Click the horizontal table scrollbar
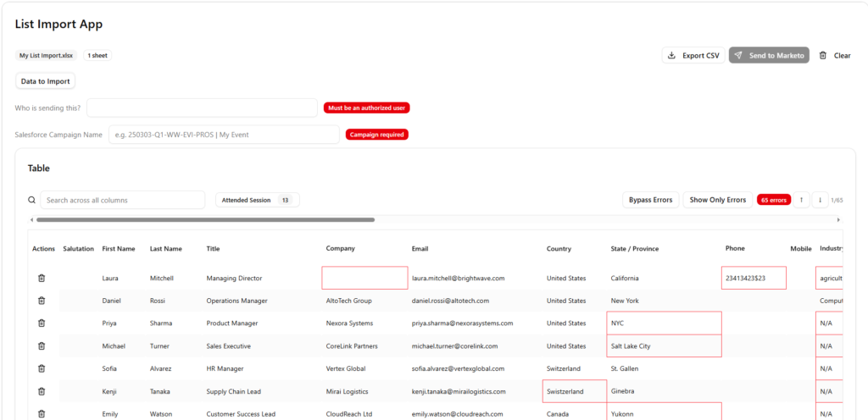 point(203,219)
